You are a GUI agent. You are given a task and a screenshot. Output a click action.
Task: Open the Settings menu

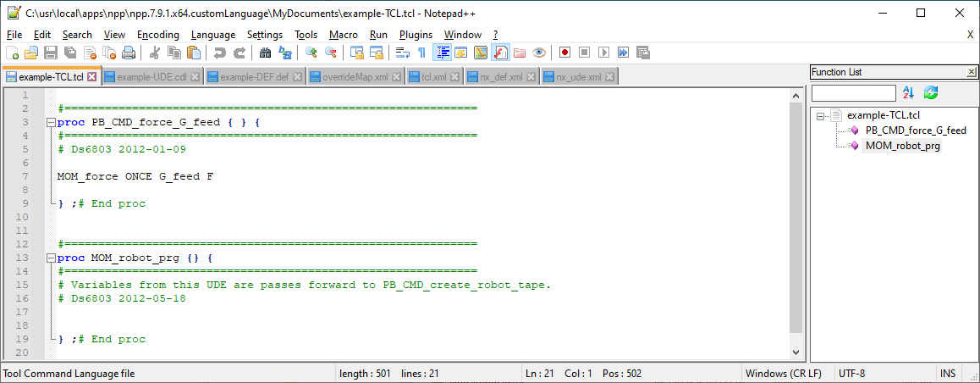coord(265,35)
